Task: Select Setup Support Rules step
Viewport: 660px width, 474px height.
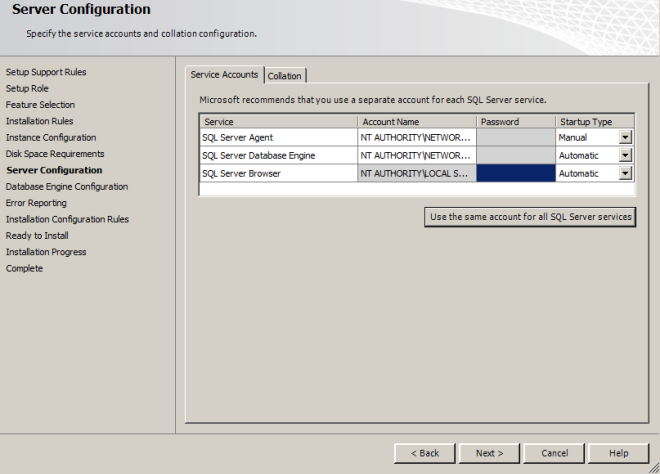Action: (46, 72)
